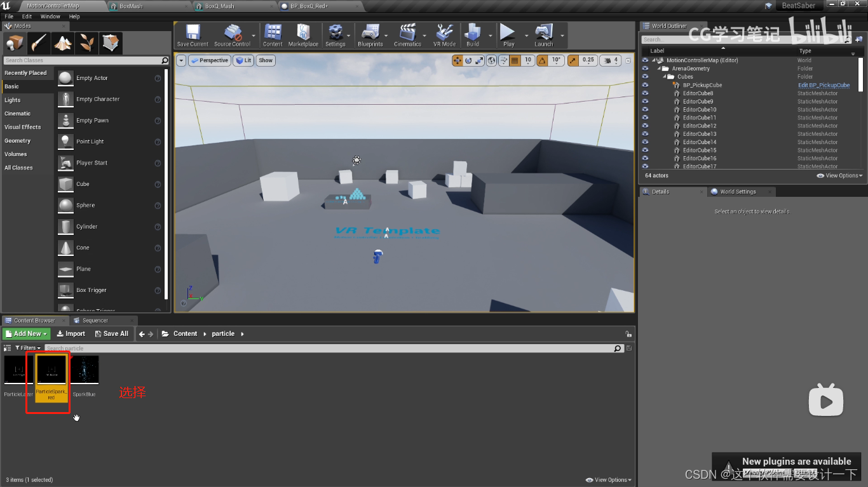Toggle grid snapping in the viewport
Screen dimensions: 868x487
coord(515,60)
